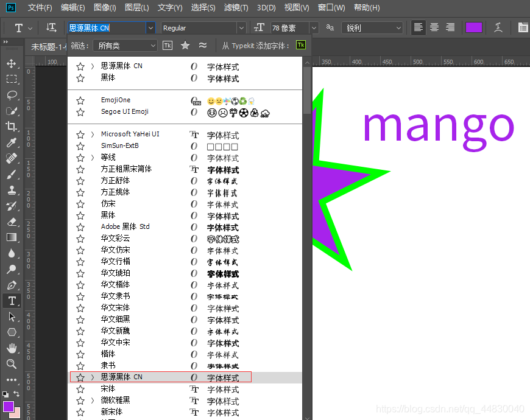Viewport: 530px width, 420px height.
Task: Favorite the EmojiOne font star
Action: coord(80,100)
